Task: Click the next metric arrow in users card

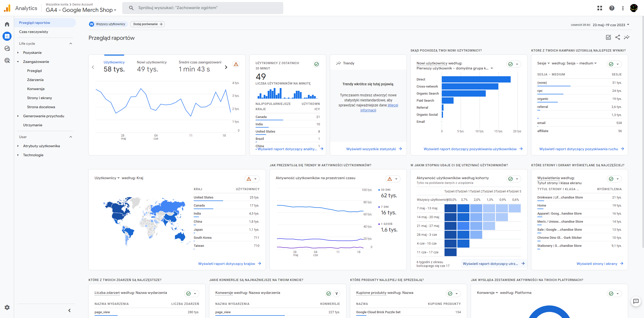Action: (226, 67)
